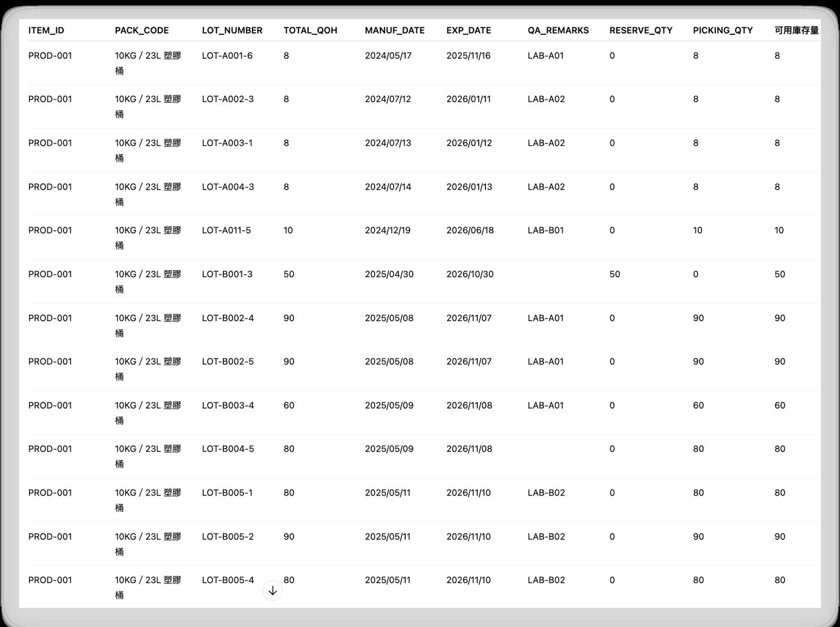Click expiry date 2026/01/12
Image resolution: width=840 pixels, height=627 pixels.
point(469,143)
